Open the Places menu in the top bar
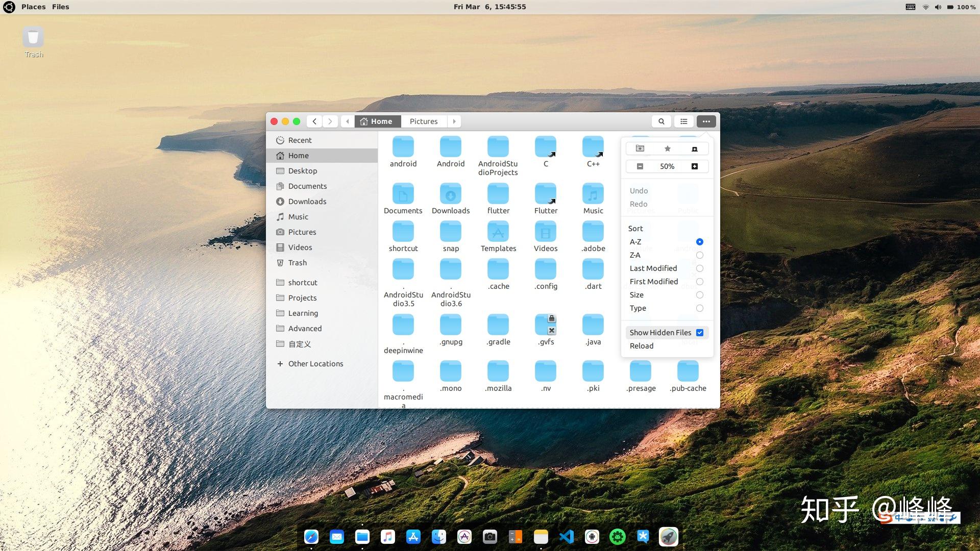The image size is (980, 551). click(33, 7)
